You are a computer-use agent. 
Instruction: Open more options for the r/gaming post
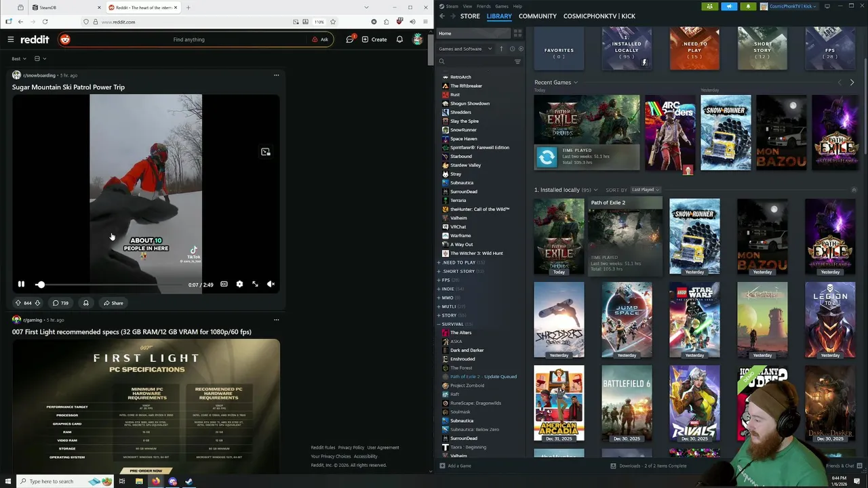click(276, 320)
